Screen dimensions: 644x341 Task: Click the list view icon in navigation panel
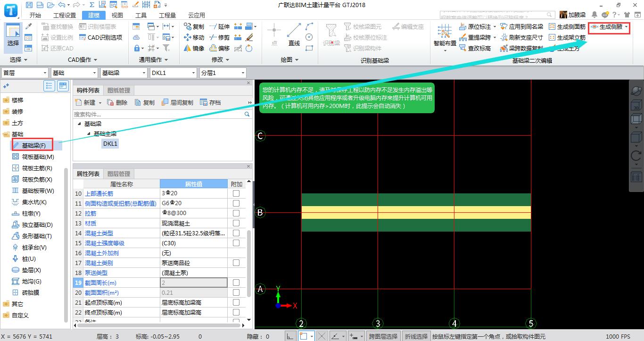tap(49, 85)
